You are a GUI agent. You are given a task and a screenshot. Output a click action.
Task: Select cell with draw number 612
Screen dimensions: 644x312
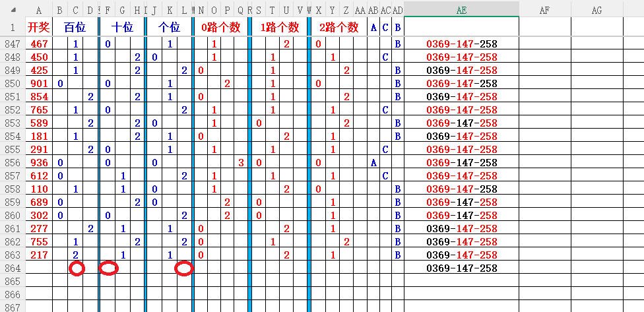point(39,176)
